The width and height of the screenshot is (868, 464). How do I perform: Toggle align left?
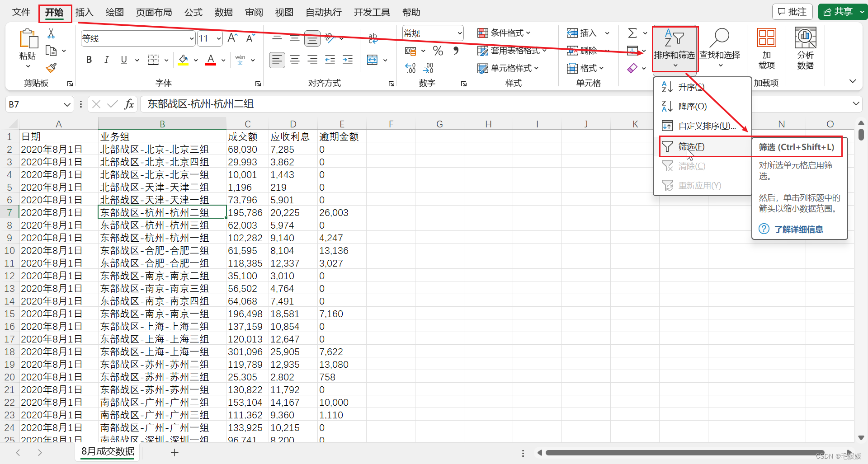tap(277, 60)
